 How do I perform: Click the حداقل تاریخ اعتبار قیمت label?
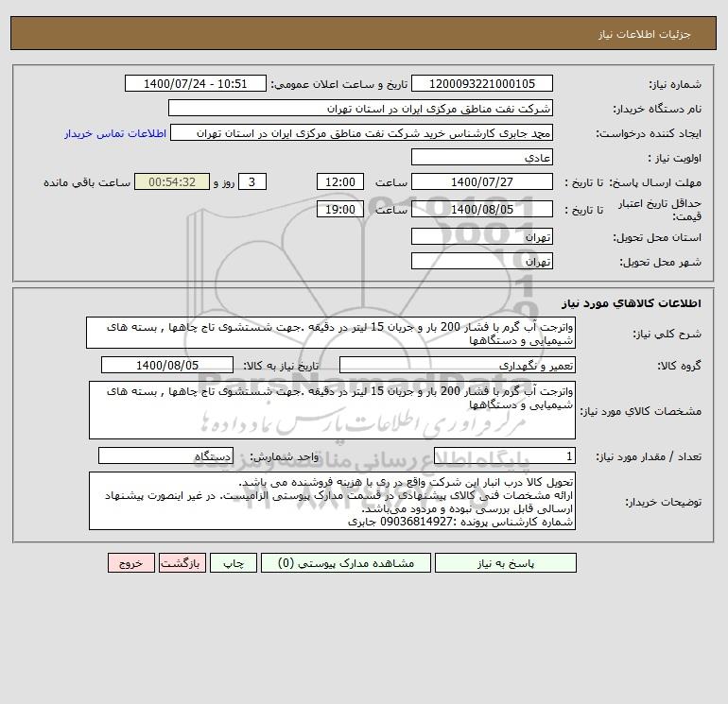click(x=660, y=209)
